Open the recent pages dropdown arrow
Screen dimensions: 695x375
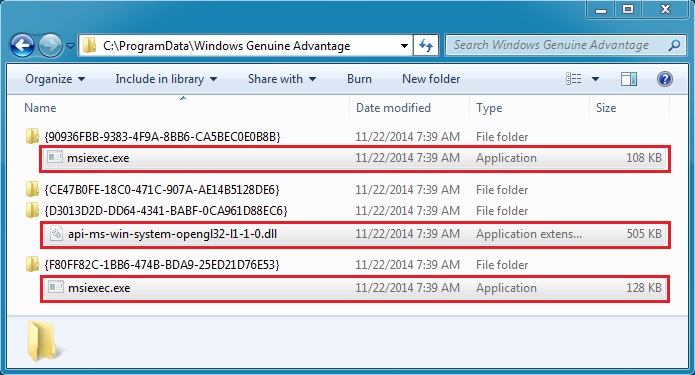point(70,45)
